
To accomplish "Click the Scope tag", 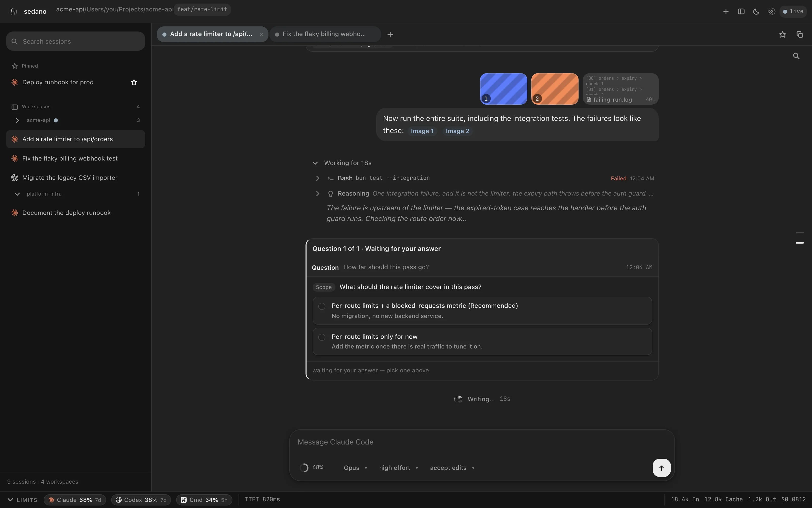I will point(324,287).
